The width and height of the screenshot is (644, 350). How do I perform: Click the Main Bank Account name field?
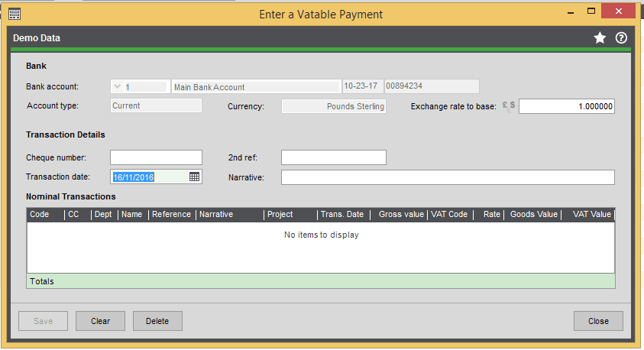point(256,86)
